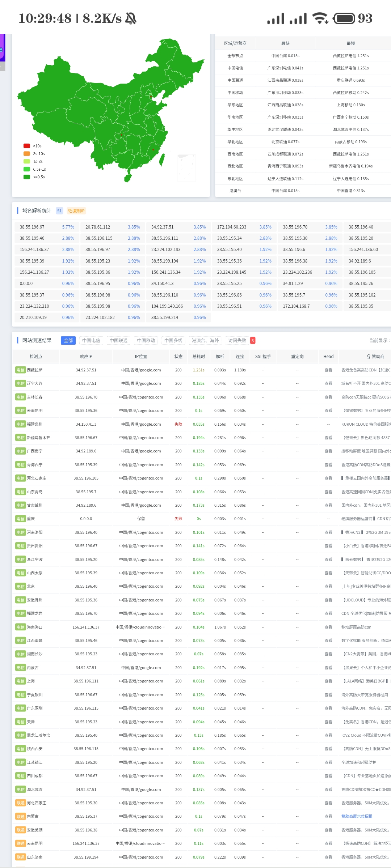The width and height of the screenshot is (391, 868).
Task: Toggle the dark green <=0.5s legend swatch
Action: tap(26, 177)
